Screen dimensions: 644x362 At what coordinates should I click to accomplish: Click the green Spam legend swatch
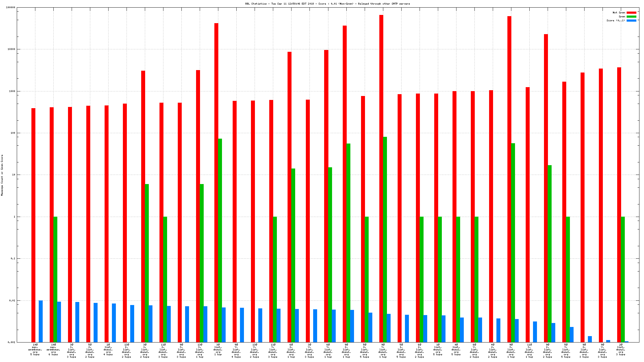pyautogui.click(x=631, y=16)
